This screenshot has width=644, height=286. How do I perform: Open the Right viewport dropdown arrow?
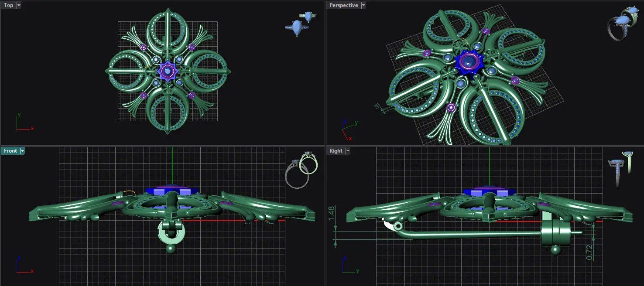(348, 151)
